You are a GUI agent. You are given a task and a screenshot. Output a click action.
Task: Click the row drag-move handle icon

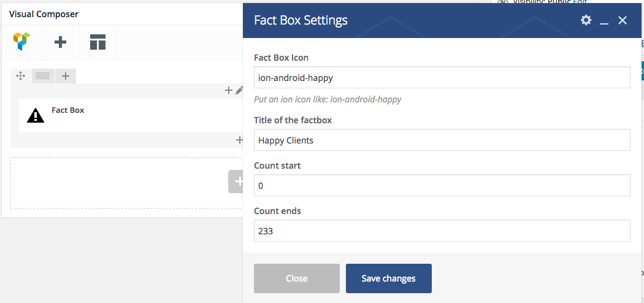point(20,76)
